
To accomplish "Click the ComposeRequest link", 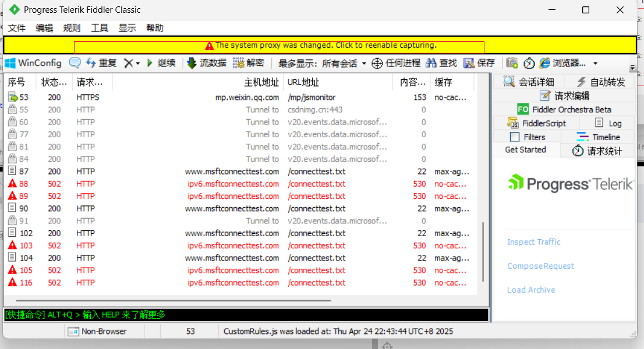I will 540,266.
